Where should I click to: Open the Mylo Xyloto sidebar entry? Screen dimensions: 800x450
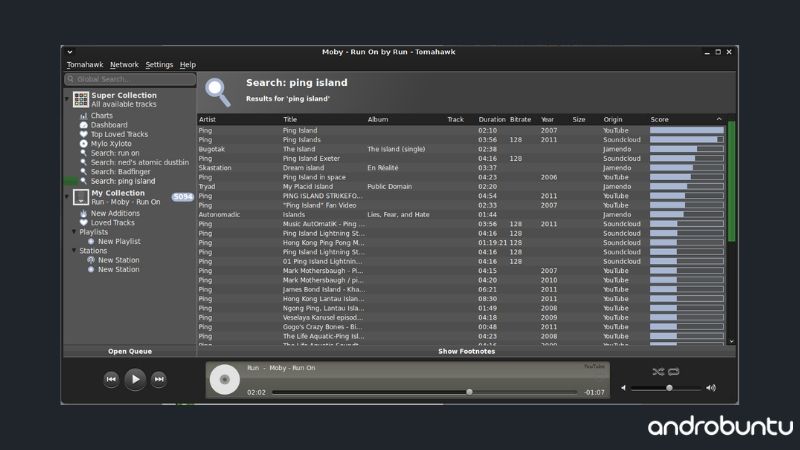point(111,144)
